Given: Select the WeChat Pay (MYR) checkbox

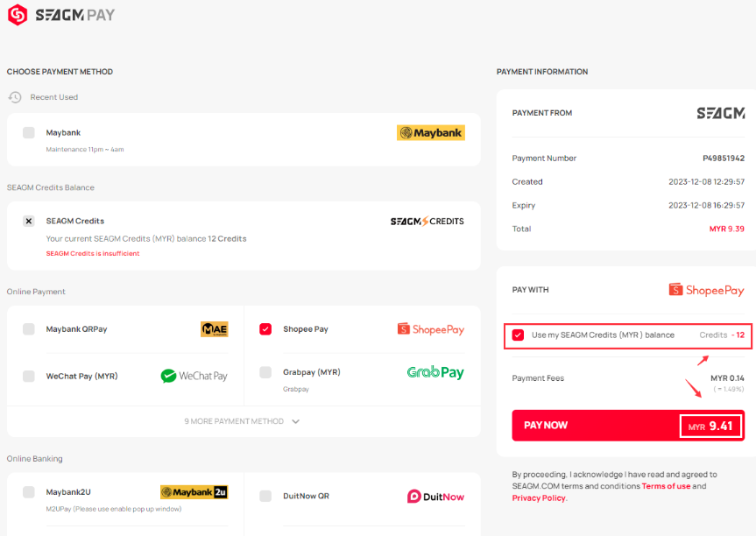Looking at the screenshot, I should (x=29, y=376).
